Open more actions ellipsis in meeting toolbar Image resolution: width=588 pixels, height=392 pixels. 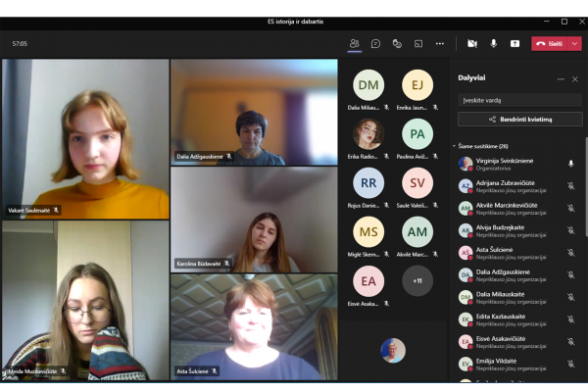(x=440, y=44)
